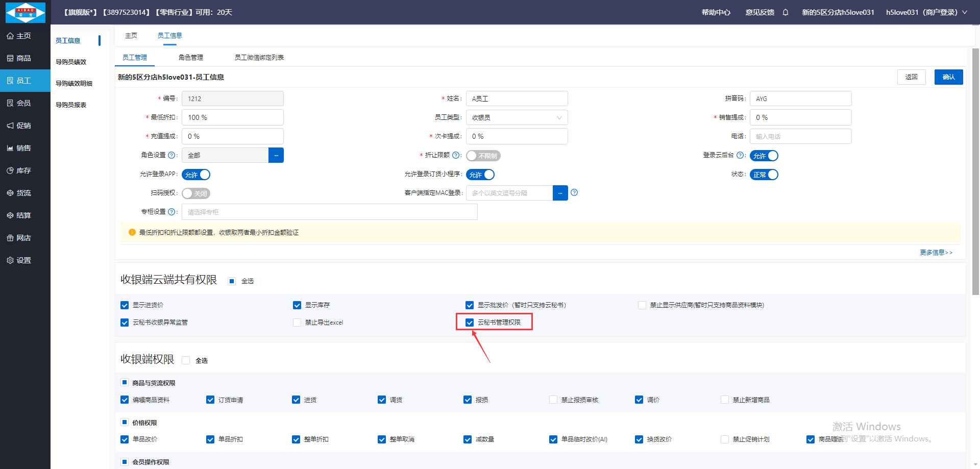980x469 pixels.
Task: Focus 最低折扣 input field
Action: 233,117
